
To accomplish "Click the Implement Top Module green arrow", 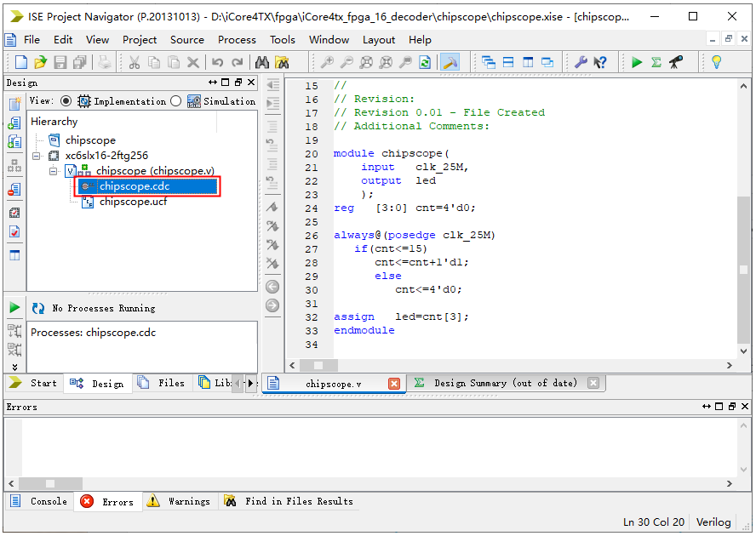I will [637, 62].
